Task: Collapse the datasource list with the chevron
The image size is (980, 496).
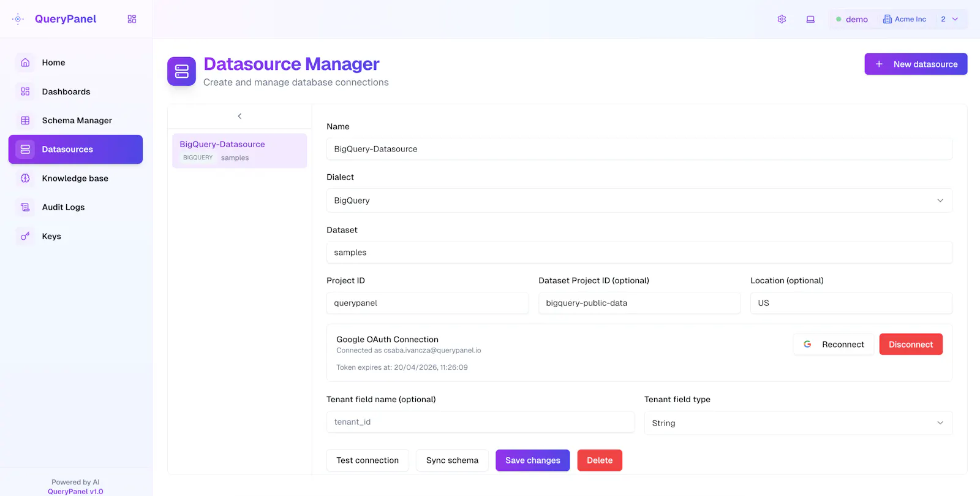Action: click(x=239, y=116)
